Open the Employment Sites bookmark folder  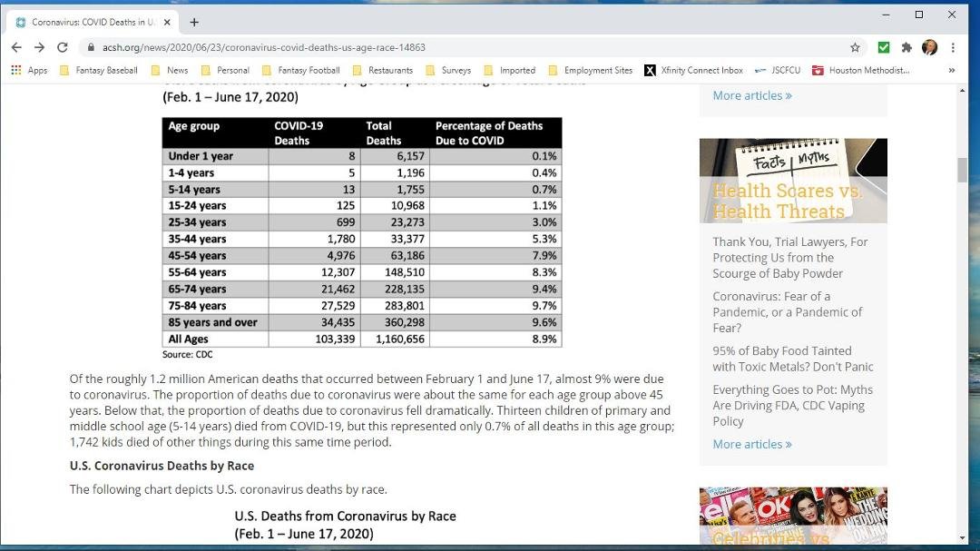(591, 70)
